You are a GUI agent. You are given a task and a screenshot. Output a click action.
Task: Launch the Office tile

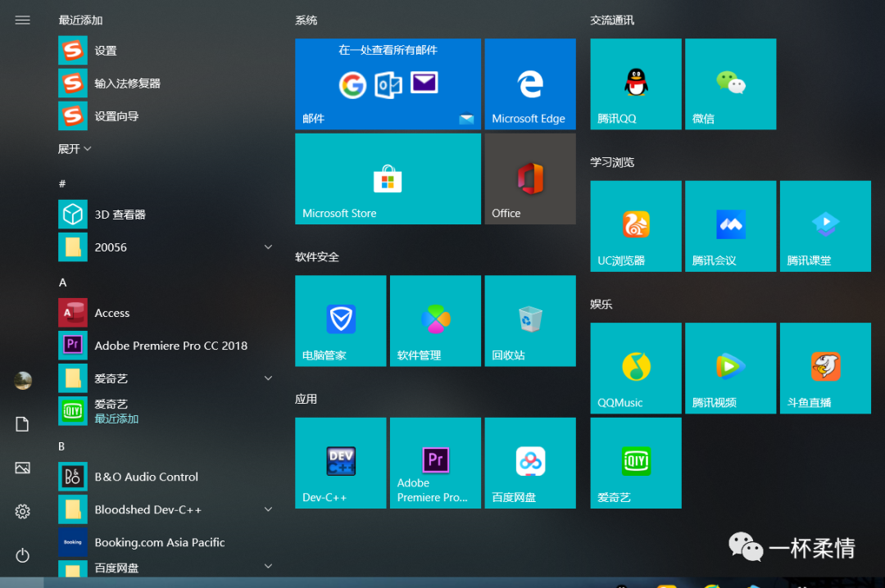coord(530,179)
